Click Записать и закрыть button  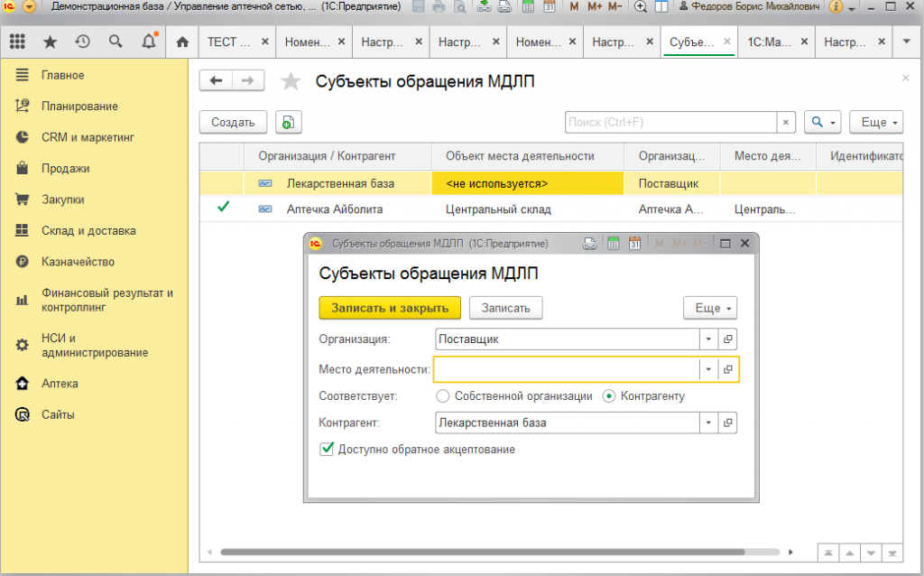click(x=390, y=308)
